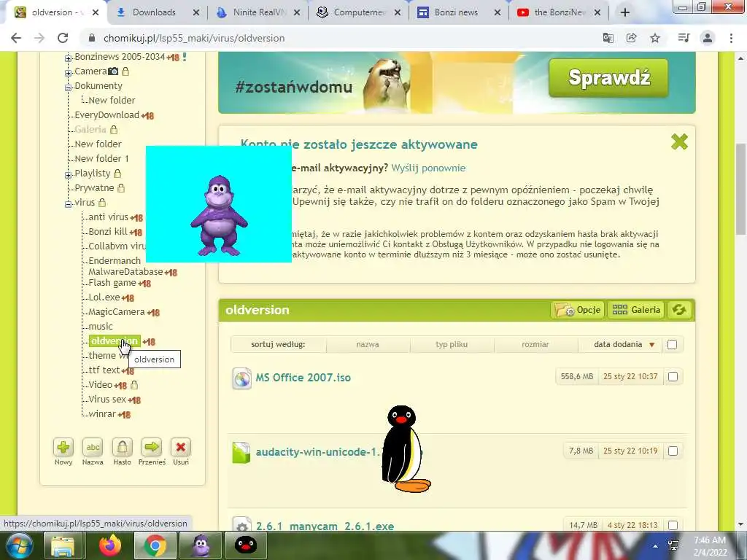Check the audacity-win-unicode file checkbox
The height and width of the screenshot is (560, 747).
coord(673,451)
